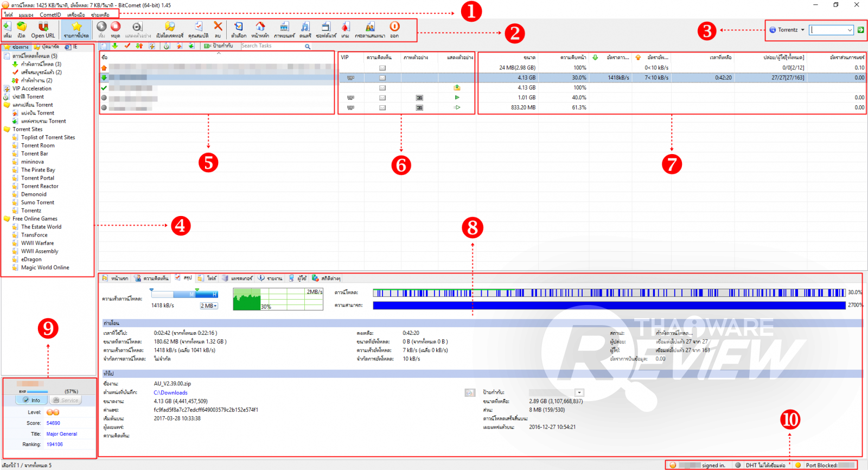
Task: Switch to the สถิติต่างๆ statistics detail tab
Action: 326,278
